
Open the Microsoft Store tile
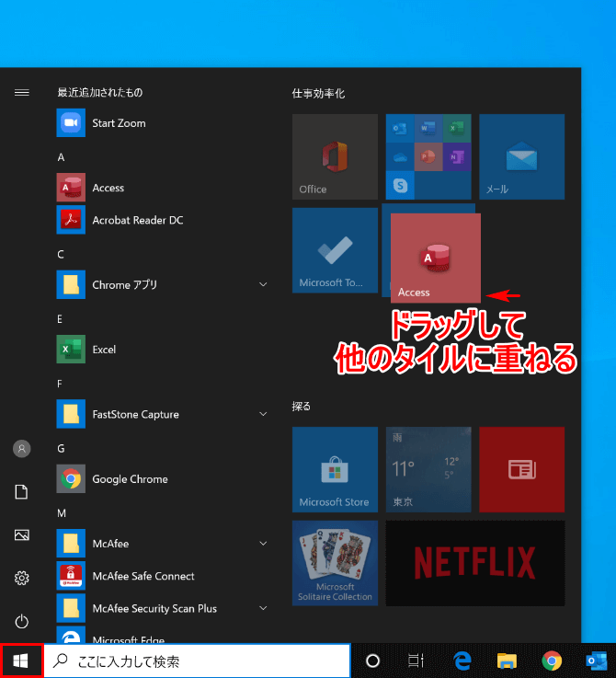click(335, 469)
